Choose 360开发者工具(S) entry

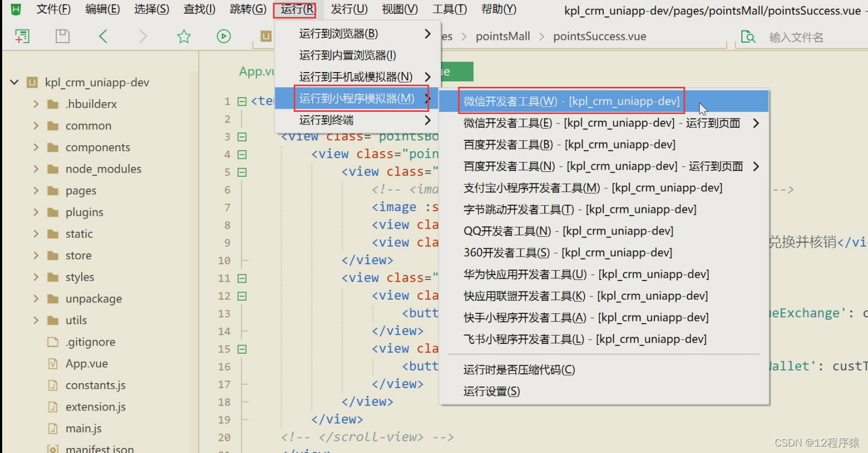click(x=604, y=253)
